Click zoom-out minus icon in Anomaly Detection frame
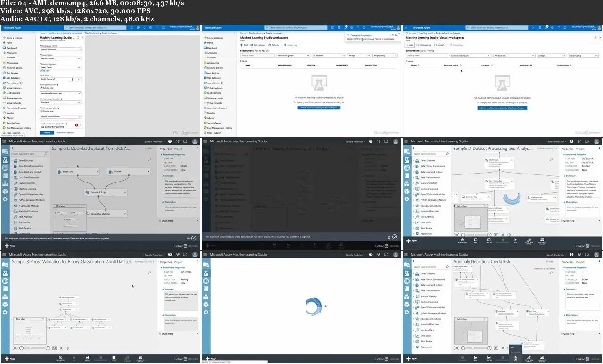603x364 pixels. click(463, 347)
